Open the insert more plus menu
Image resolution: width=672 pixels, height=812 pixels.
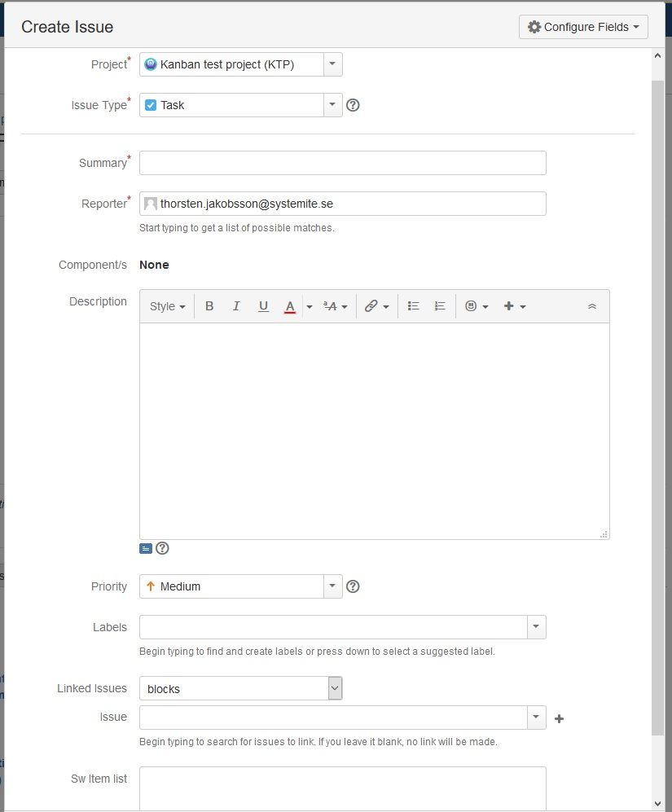point(515,306)
